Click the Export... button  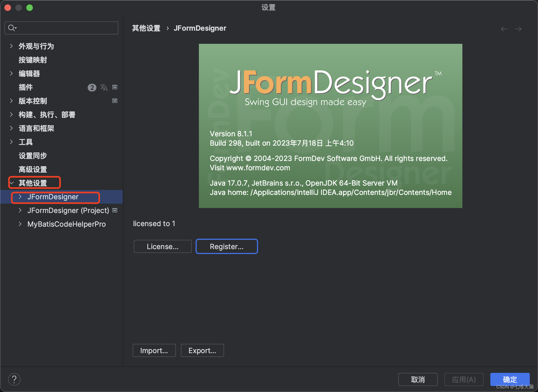click(x=202, y=350)
